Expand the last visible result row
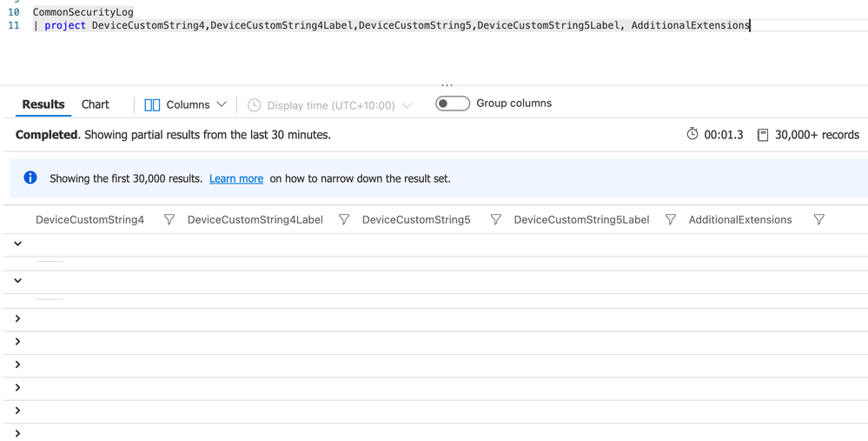868x441 pixels. pos(17,433)
